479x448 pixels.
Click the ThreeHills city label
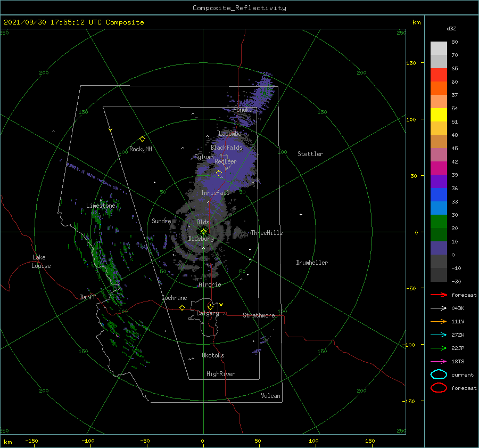coord(267,233)
